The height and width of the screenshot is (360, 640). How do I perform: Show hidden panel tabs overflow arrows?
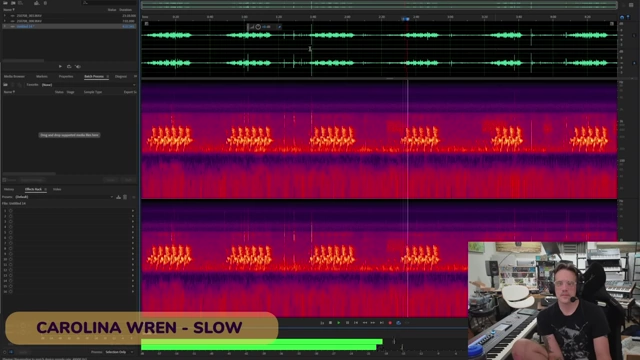click(135, 76)
